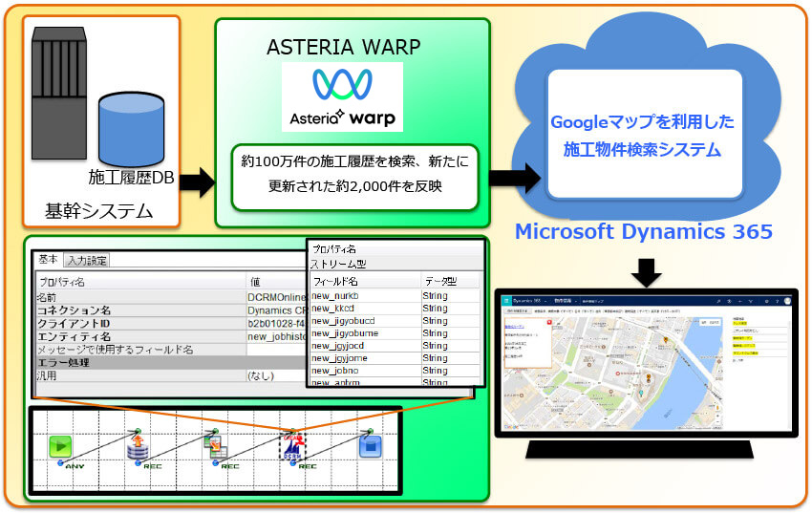812x513 pixels.
Task: Open the settings gear in Dynamics 365 navbar
Action: tap(766, 301)
